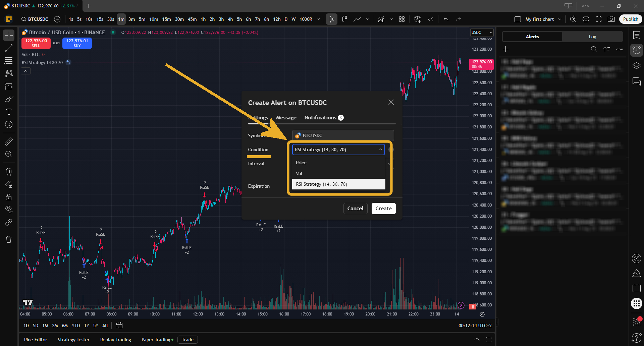The height and width of the screenshot is (346, 644).
Task: Open the candlestick chart style selector
Action: [332, 19]
